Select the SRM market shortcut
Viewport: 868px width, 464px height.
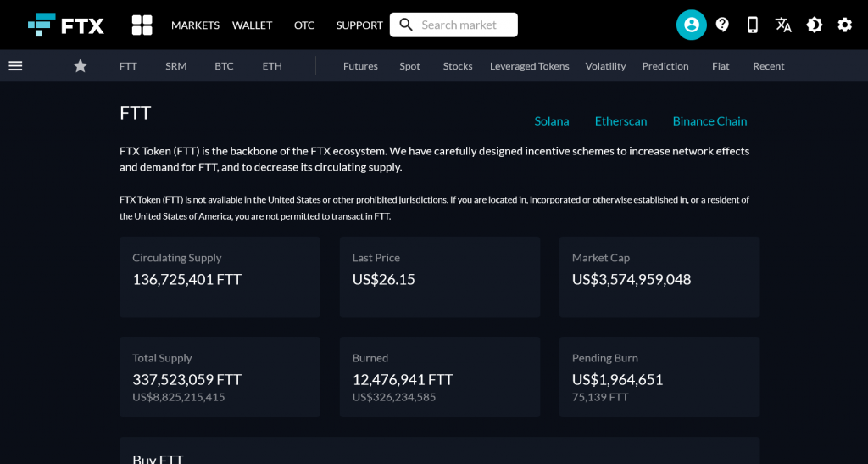click(176, 66)
